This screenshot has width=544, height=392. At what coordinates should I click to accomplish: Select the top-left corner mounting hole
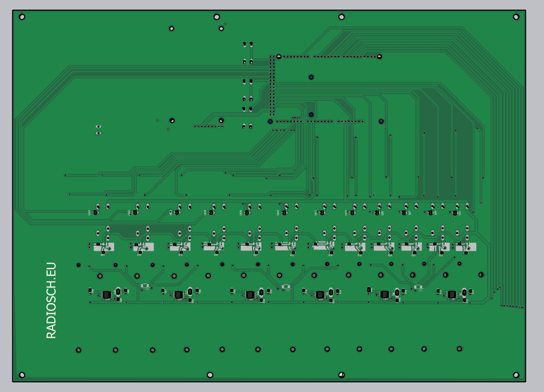pyautogui.click(x=22, y=17)
